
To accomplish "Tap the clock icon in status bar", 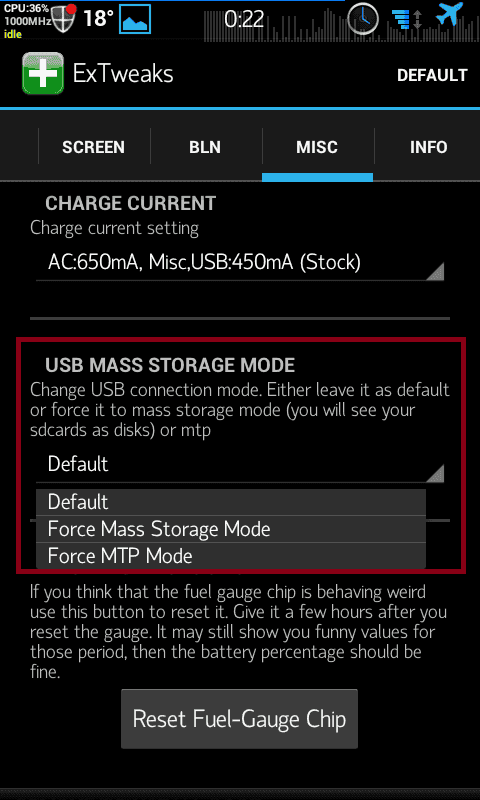I will [363, 18].
